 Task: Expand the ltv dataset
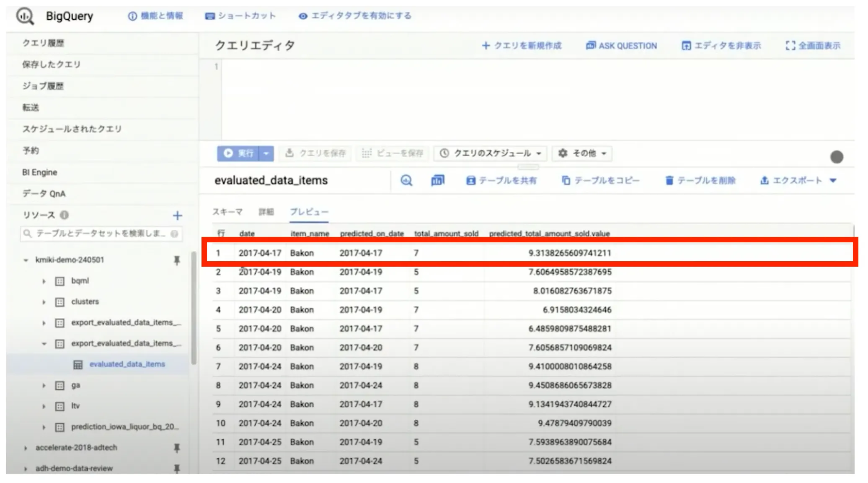44,406
